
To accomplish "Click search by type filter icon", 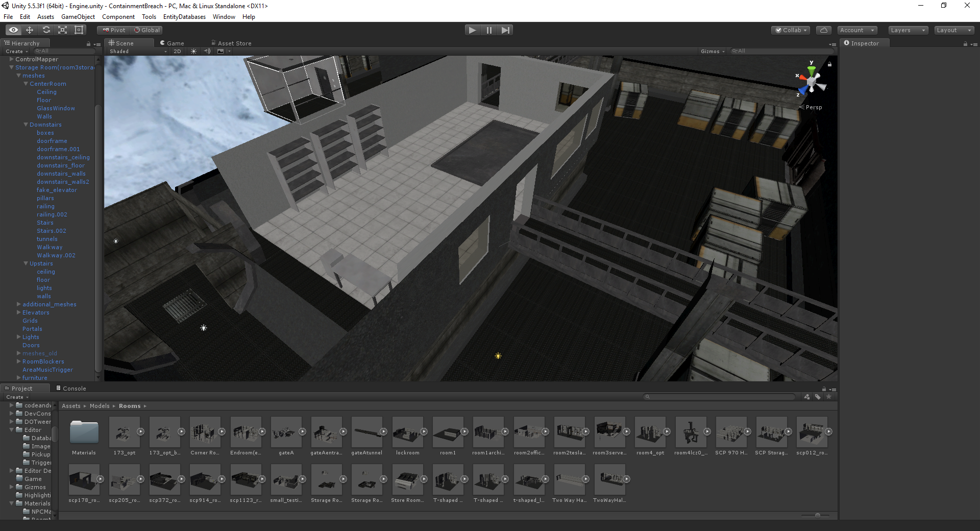I will pos(806,397).
